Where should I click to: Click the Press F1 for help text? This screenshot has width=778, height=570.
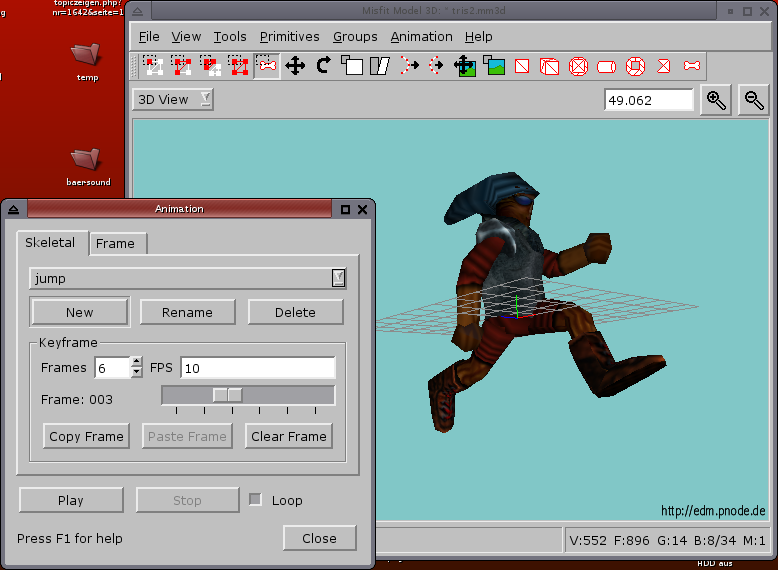point(69,538)
